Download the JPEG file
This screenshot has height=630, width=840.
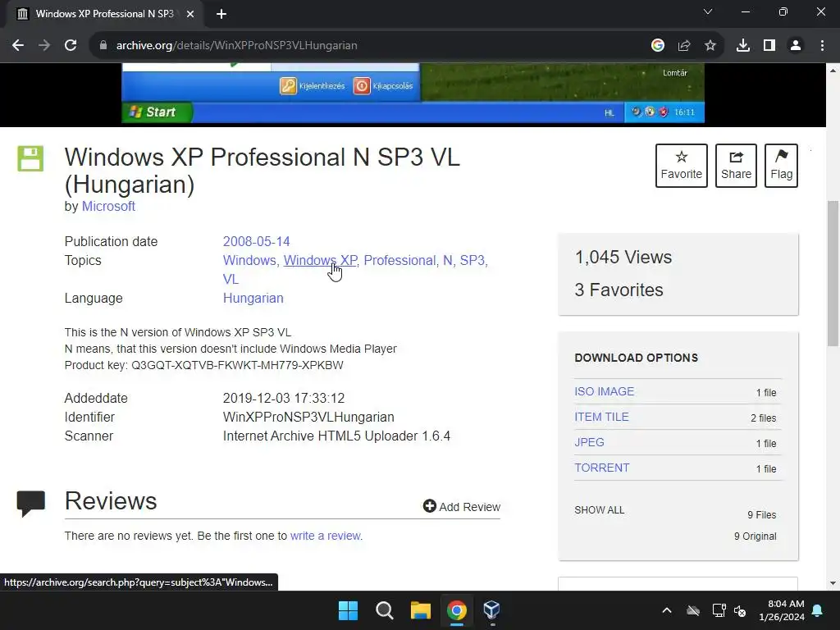tap(589, 442)
